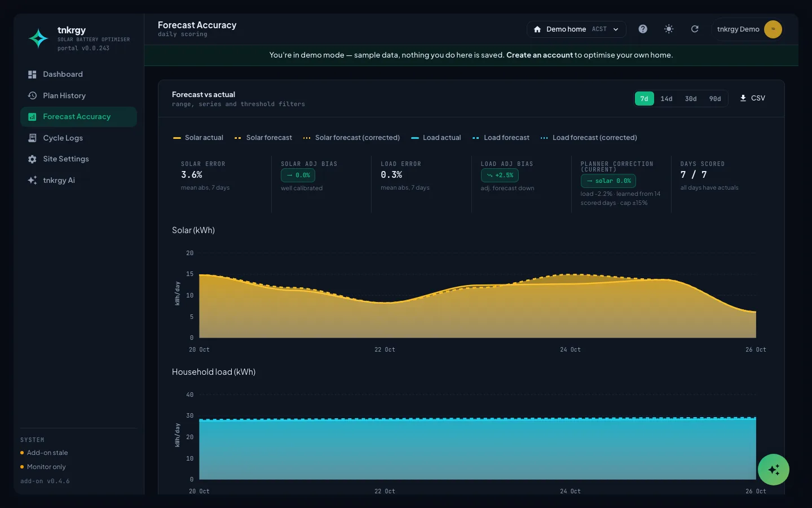Click the Cycle Logs document icon

(x=32, y=138)
